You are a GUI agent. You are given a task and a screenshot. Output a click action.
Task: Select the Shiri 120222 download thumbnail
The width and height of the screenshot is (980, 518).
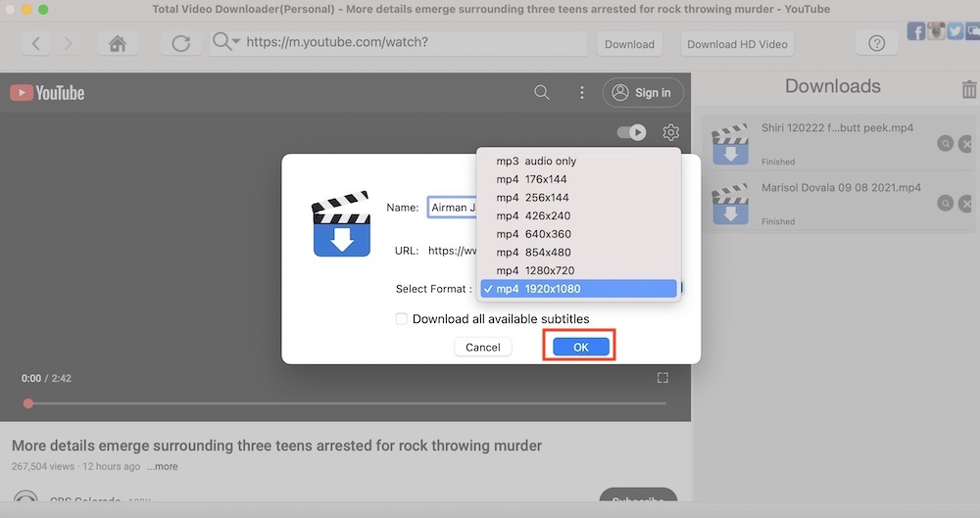click(730, 144)
